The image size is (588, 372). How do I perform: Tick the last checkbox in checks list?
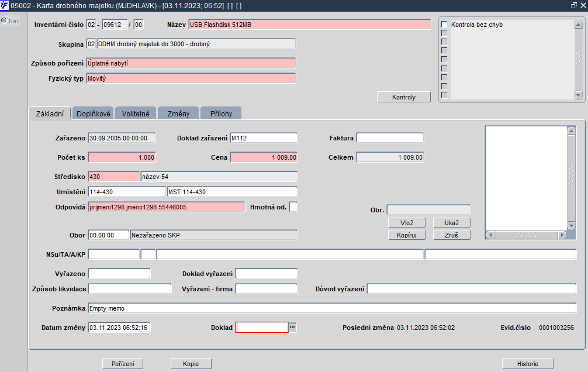pyautogui.click(x=444, y=95)
